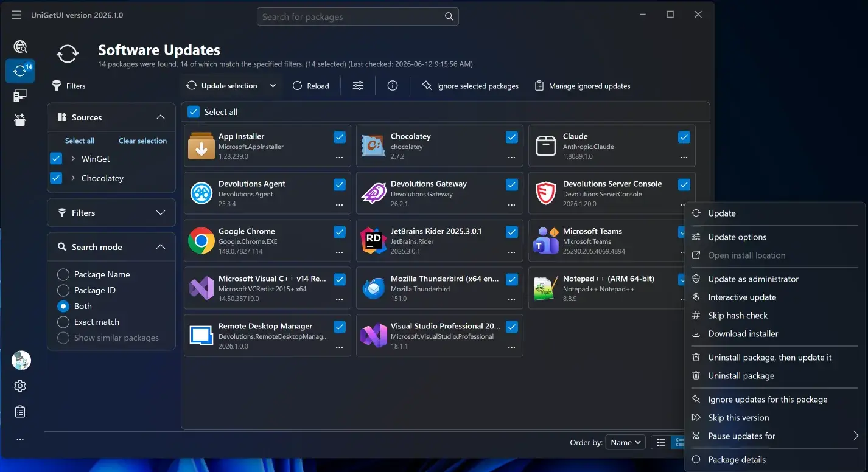This screenshot has height=472, width=868.
Task: Expand the WinGet source tree chevron
Action: pyautogui.click(x=73, y=159)
